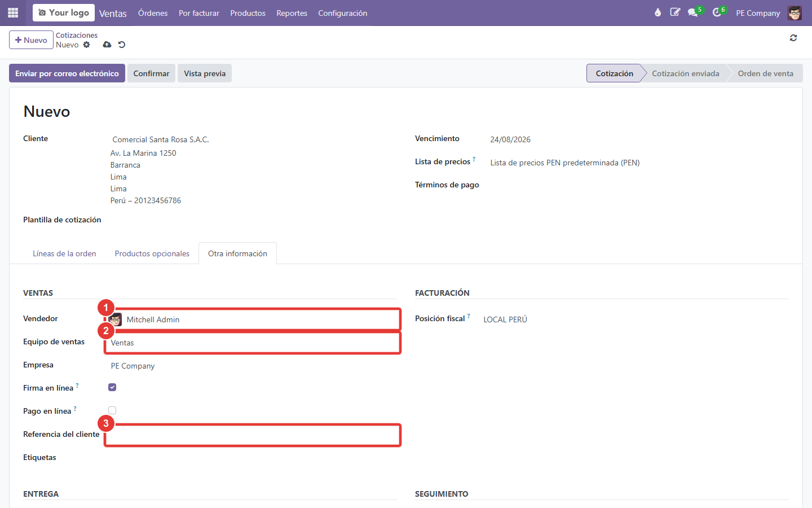Screen dimensions: 812x508
Task: Show help tooltip for Lista de precios
Action: (474, 159)
